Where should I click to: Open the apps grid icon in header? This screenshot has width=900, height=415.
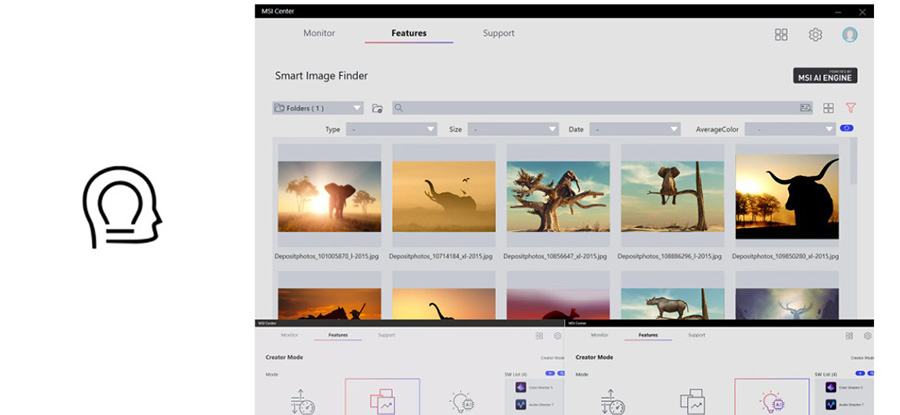(x=781, y=34)
